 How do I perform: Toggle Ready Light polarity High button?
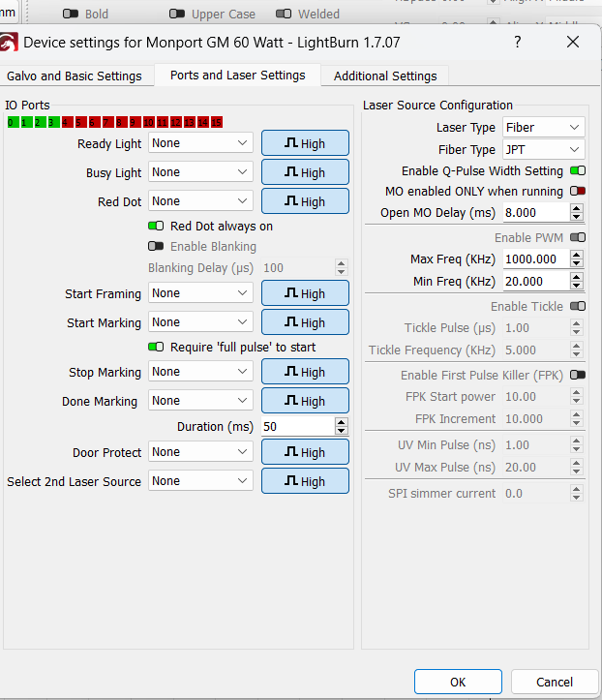[x=305, y=143]
